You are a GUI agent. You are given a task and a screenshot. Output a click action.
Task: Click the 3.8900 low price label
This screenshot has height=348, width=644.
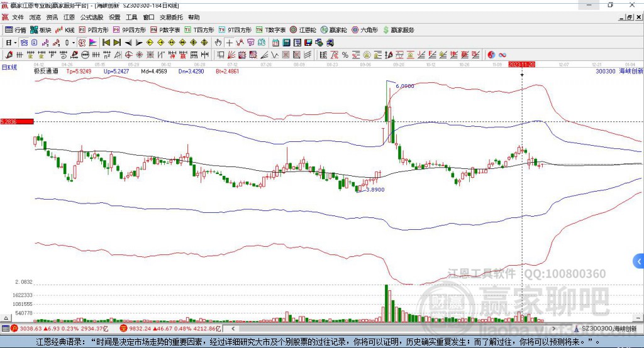coord(375,190)
